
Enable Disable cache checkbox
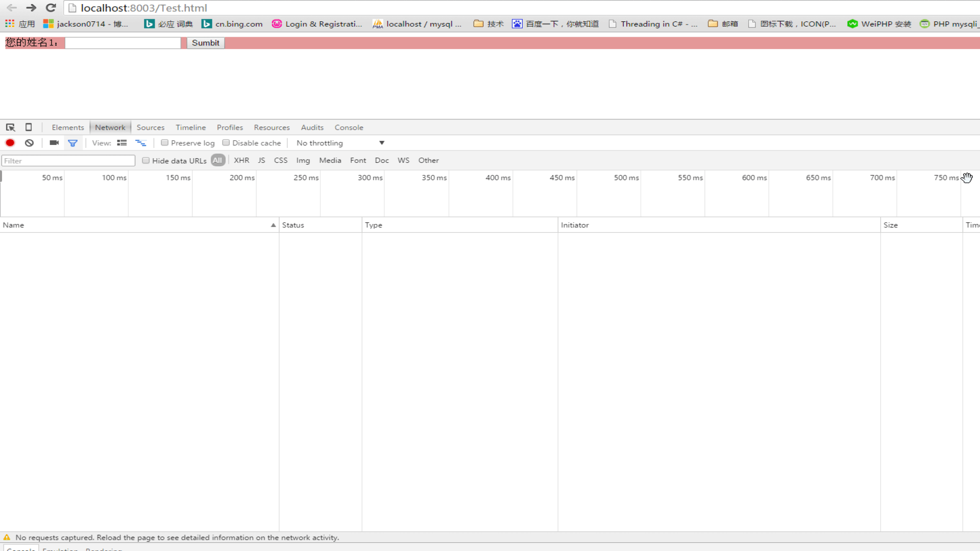tap(226, 143)
